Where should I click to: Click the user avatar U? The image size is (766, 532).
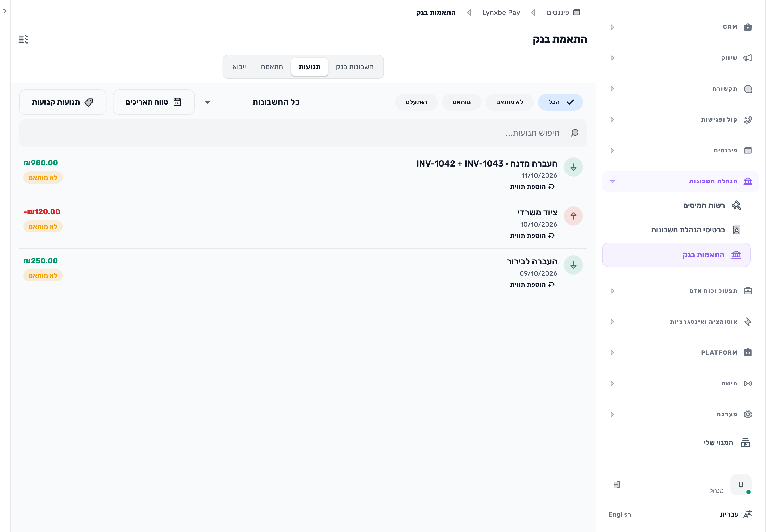(x=741, y=485)
